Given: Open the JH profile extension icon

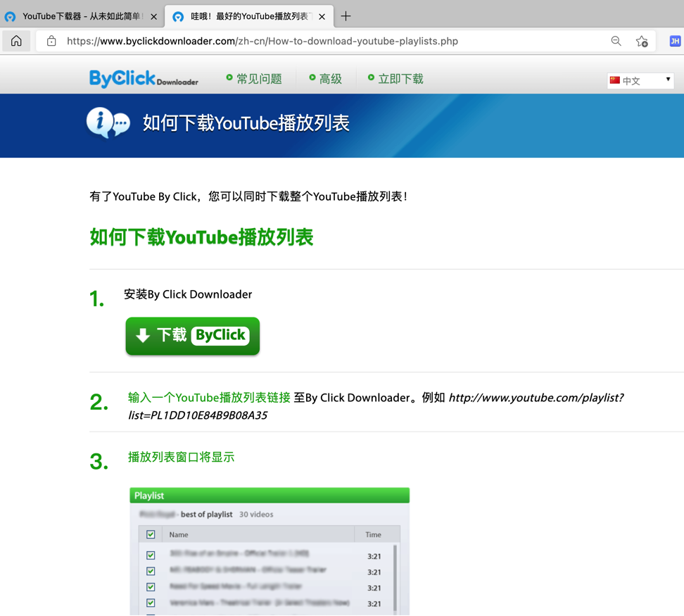Looking at the screenshot, I should 674,41.
